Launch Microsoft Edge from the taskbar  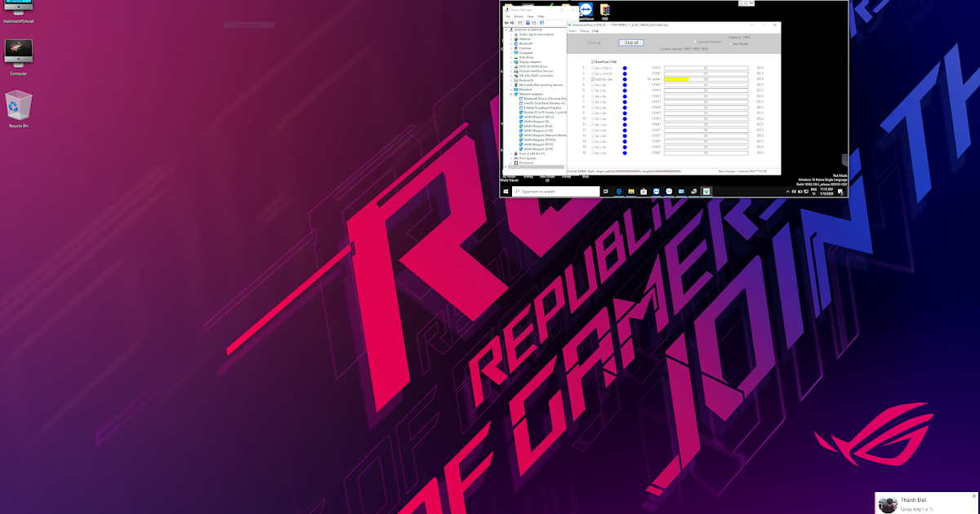[618, 193]
